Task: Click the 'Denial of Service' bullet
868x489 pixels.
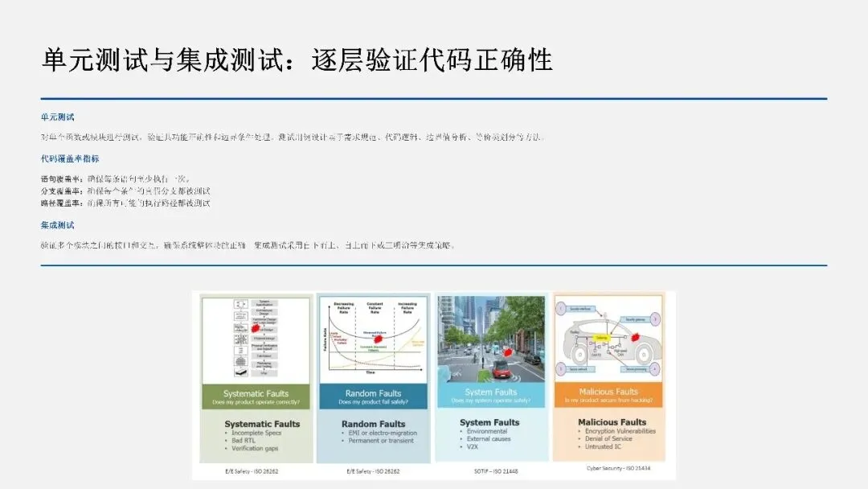Action: click(608, 438)
